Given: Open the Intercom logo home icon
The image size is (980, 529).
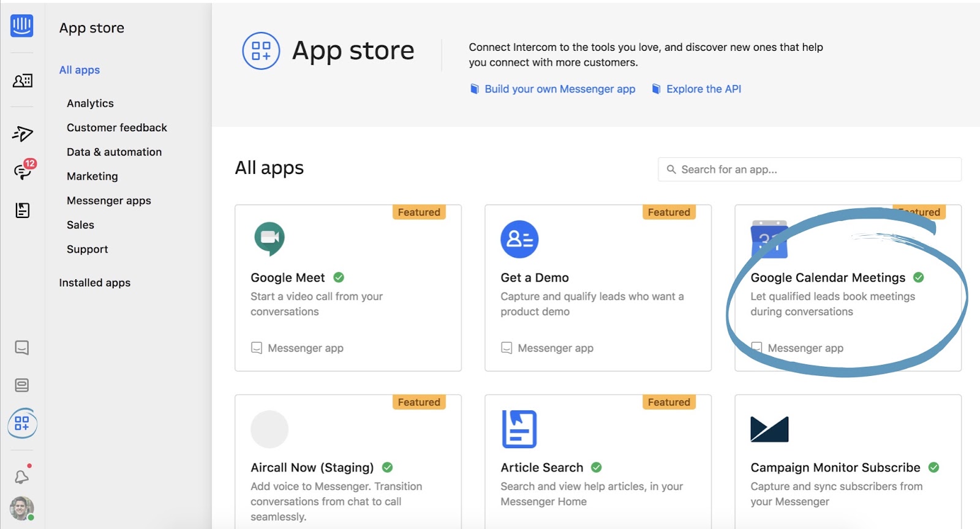Looking at the screenshot, I should [x=21, y=26].
